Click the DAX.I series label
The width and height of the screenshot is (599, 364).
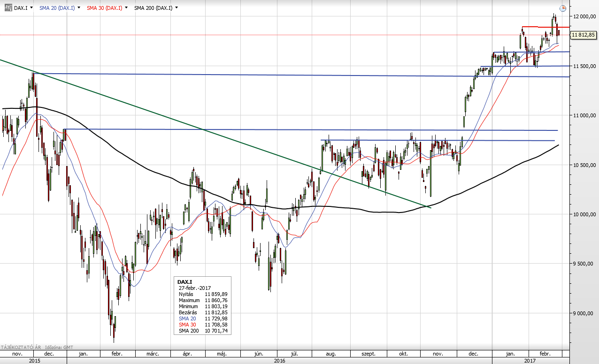[20, 8]
